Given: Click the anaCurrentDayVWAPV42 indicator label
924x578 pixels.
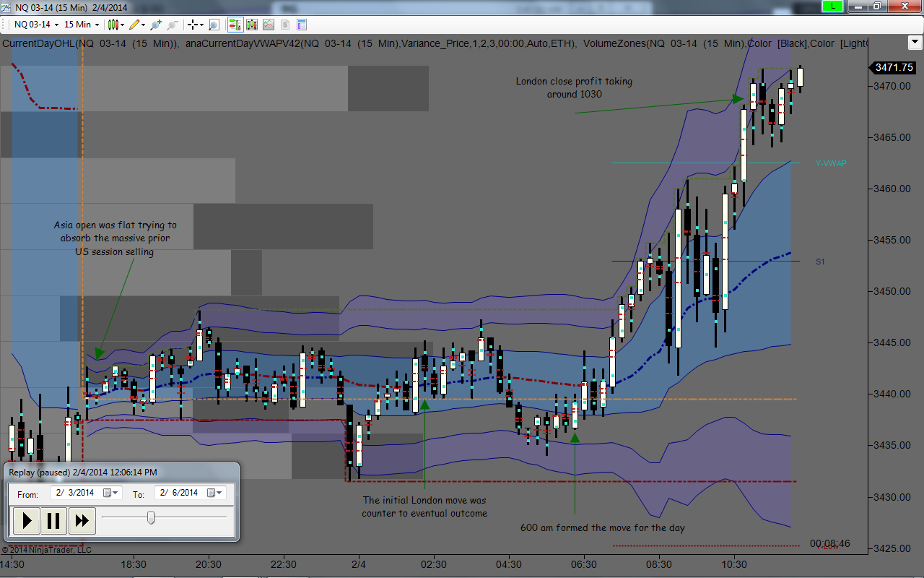Looking at the screenshot, I should pos(380,43).
